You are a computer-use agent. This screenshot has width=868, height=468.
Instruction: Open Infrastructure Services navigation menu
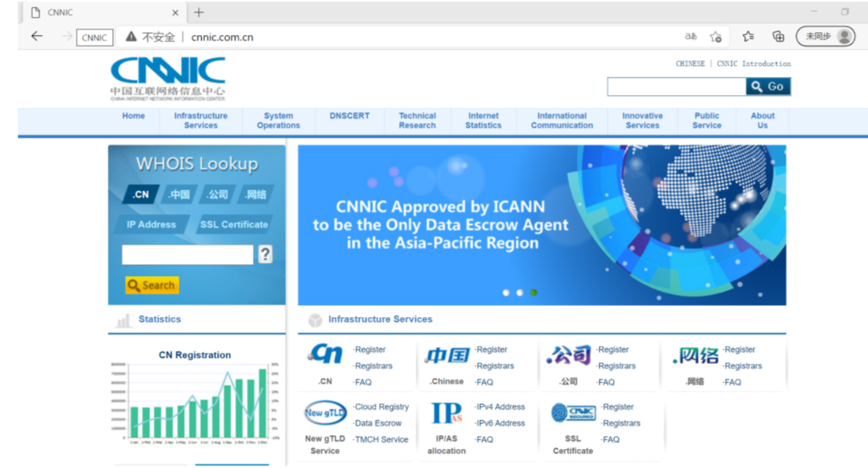click(200, 121)
